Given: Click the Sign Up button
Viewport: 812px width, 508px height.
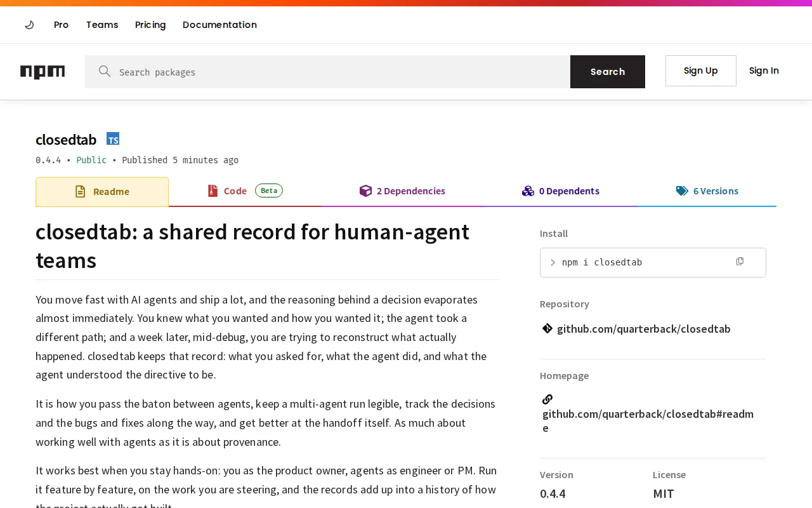Looking at the screenshot, I should [701, 70].
